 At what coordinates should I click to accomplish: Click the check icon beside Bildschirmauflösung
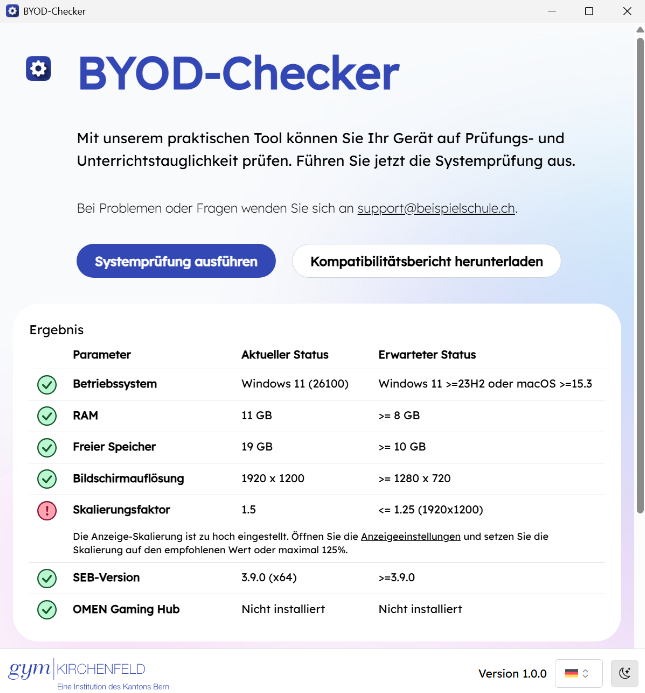point(46,479)
